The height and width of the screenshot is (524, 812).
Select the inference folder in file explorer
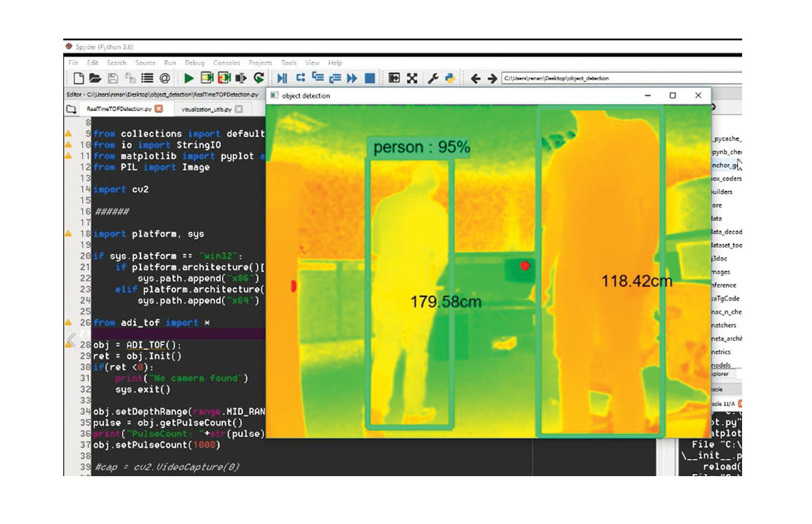[x=724, y=285]
